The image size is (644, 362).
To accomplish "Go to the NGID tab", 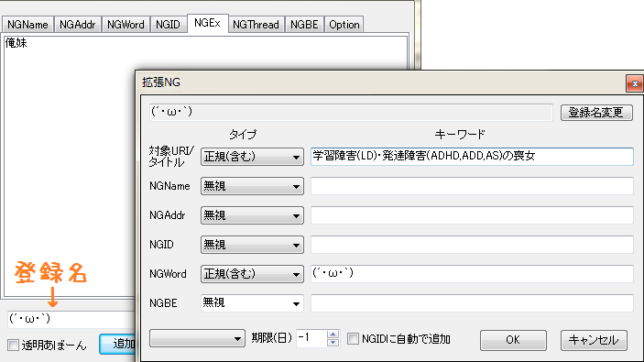I will click(x=168, y=25).
